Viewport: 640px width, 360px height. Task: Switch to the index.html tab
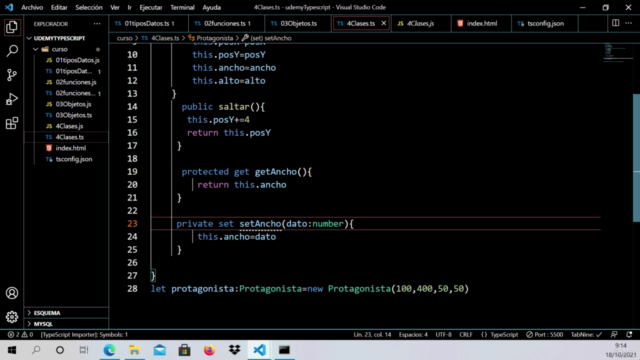482,23
